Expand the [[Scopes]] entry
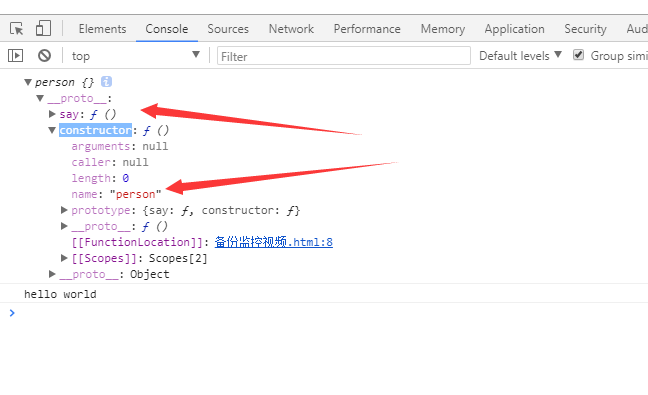 (64, 258)
